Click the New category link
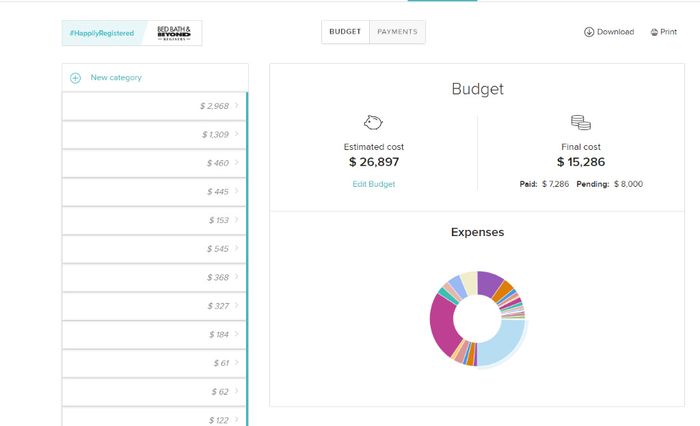 [116, 78]
